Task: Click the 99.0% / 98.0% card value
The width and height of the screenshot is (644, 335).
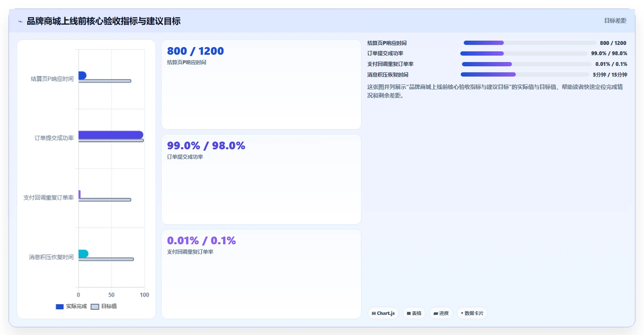Action: (x=206, y=145)
